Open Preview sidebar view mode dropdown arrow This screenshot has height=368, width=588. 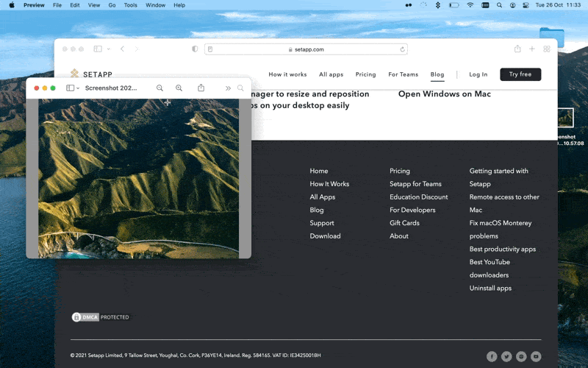[x=78, y=88]
